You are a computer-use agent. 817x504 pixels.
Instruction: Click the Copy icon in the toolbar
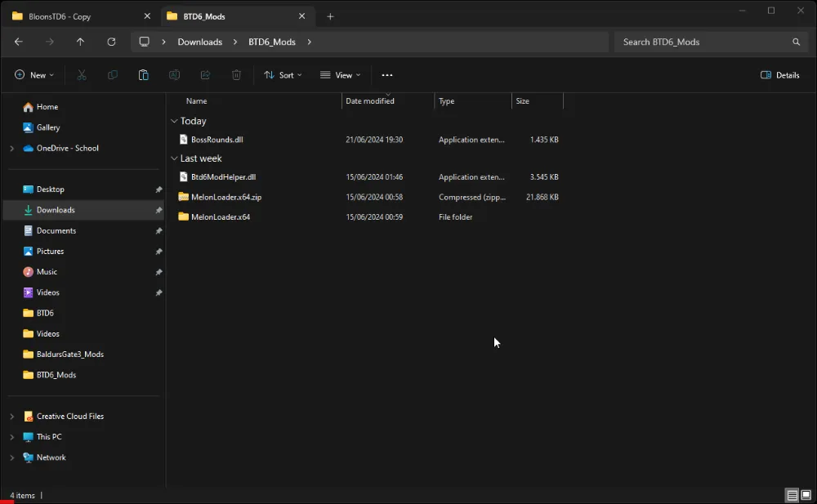(x=112, y=74)
